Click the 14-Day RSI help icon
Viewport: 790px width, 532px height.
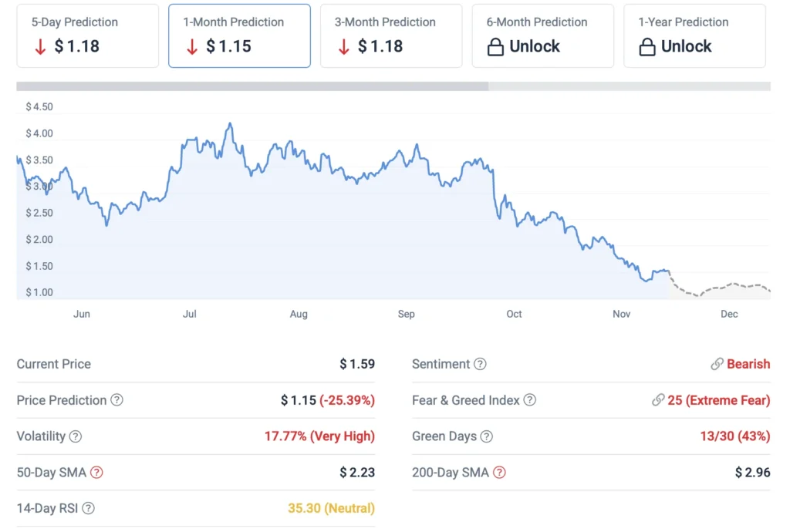click(89, 509)
